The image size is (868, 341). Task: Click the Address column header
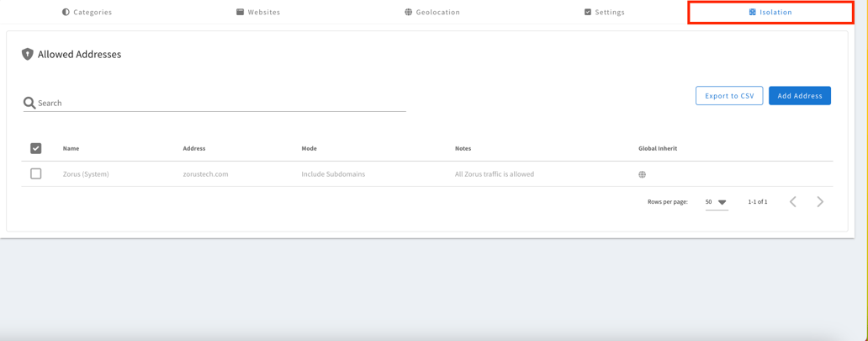[194, 148]
